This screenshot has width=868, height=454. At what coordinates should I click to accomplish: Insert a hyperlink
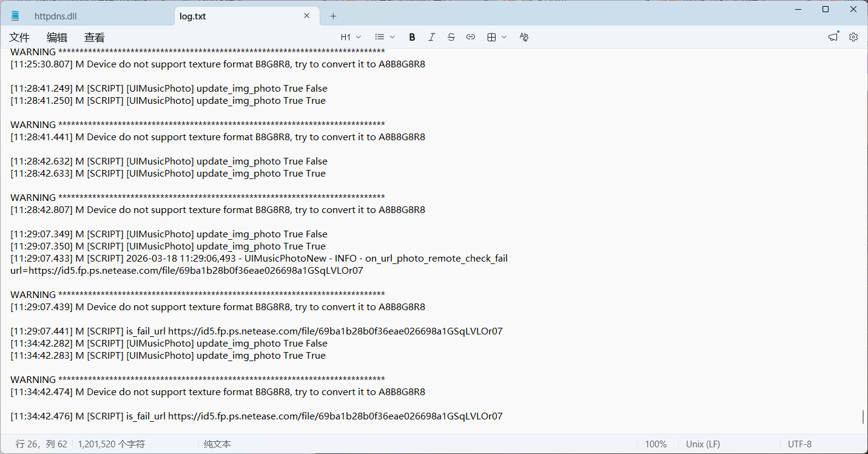470,37
